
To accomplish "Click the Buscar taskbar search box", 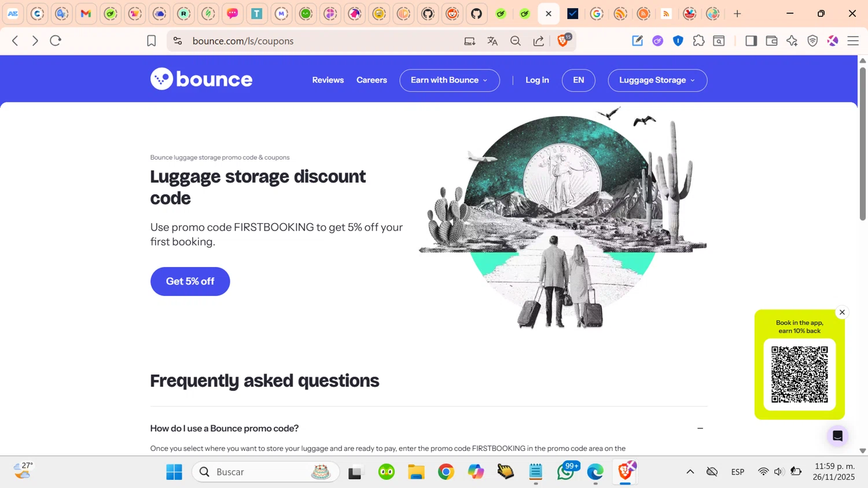I will click(266, 472).
